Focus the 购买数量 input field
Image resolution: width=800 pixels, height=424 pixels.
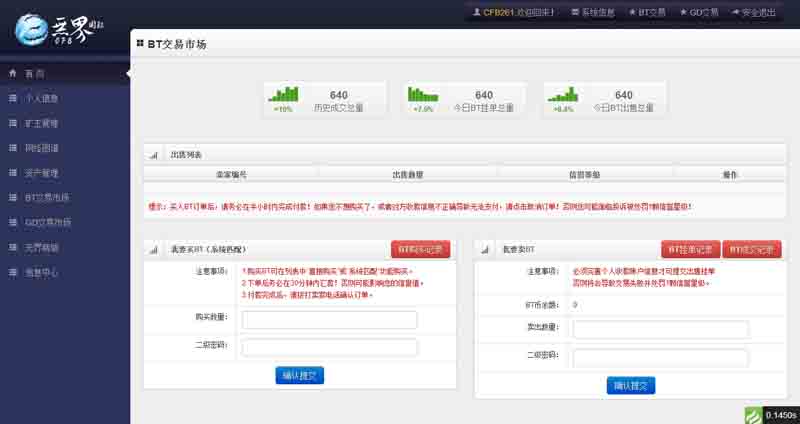pos(330,320)
